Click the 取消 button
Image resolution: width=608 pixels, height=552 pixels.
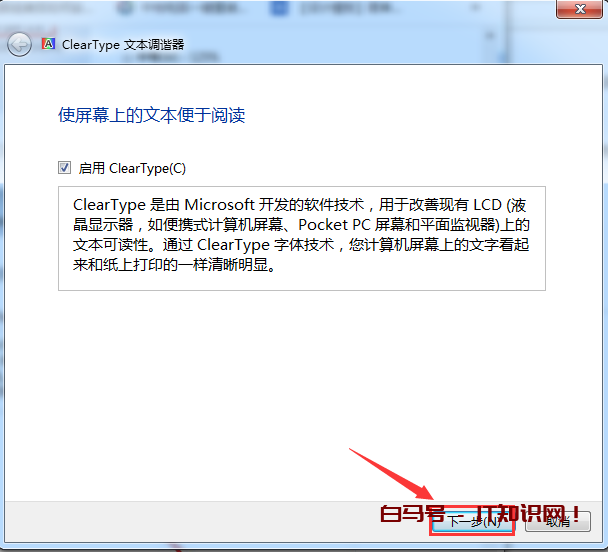coord(558,522)
